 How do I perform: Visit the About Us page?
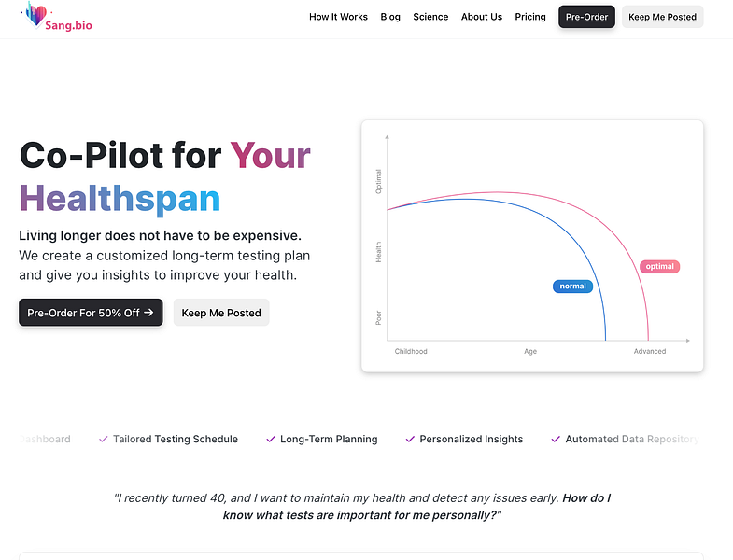click(482, 17)
